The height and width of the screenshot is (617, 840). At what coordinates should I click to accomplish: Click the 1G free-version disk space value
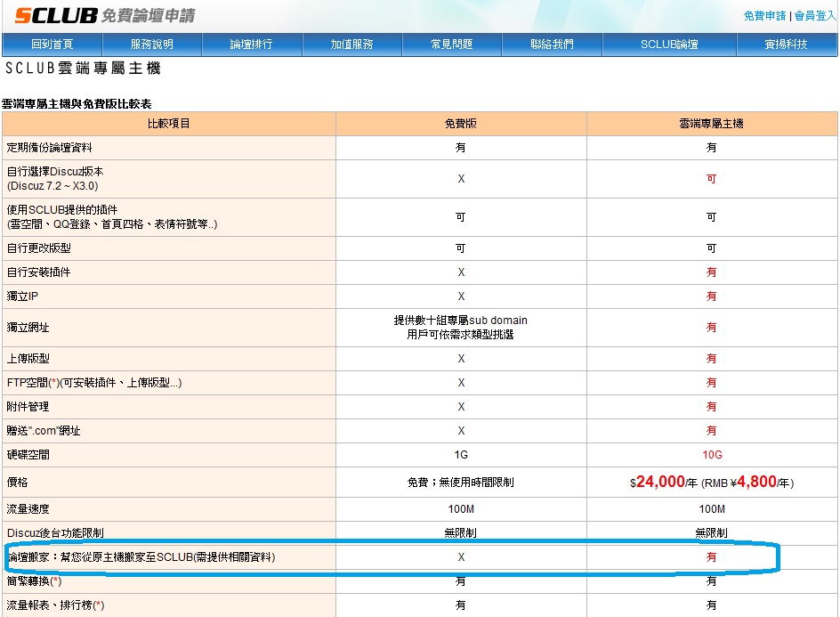(461, 455)
